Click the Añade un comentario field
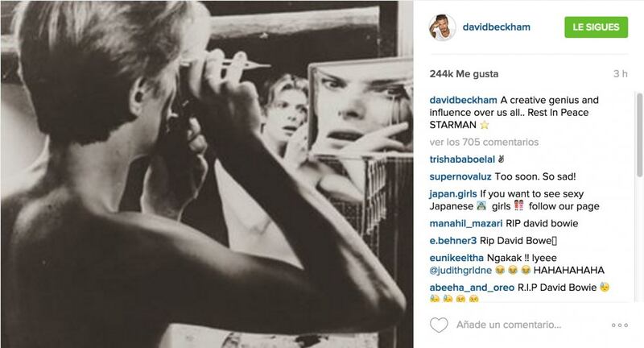Image resolution: width=644 pixels, height=348 pixels. [x=509, y=325]
